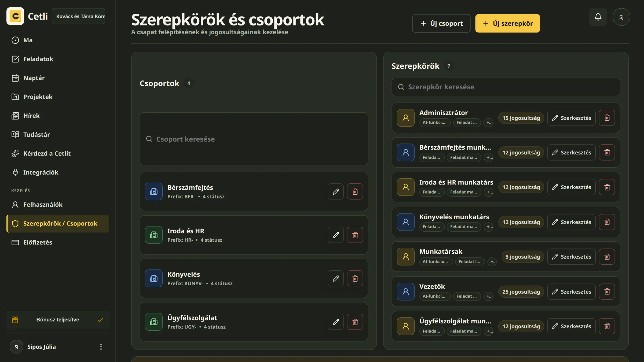The image size is (644, 362).
Task: Click Szerkesztés for Vezetők role
Action: click(x=571, y=291)
